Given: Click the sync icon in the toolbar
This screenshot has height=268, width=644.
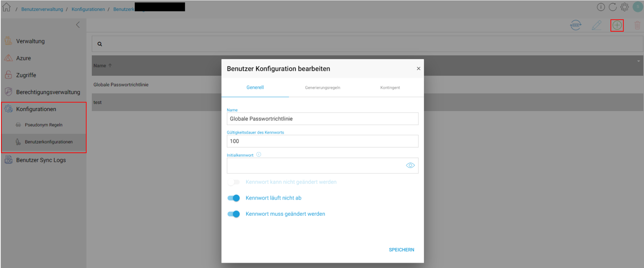Looking at the screenshot, I should click(576, 25).
